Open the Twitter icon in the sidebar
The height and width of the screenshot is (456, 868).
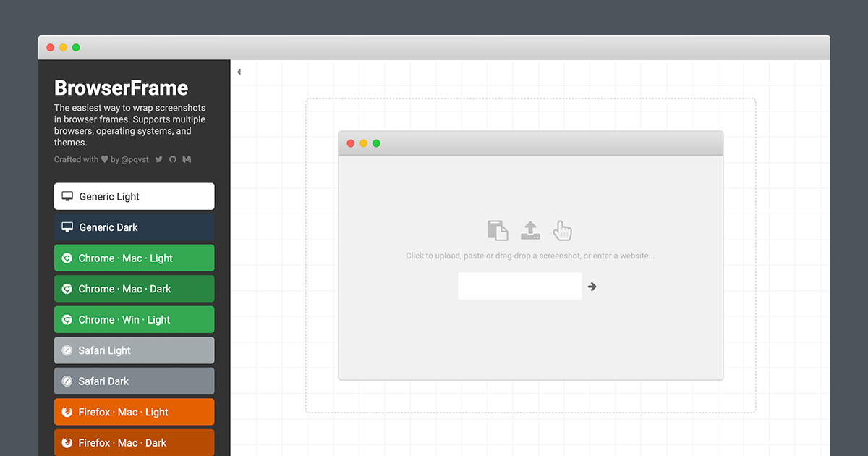point(158,159)
